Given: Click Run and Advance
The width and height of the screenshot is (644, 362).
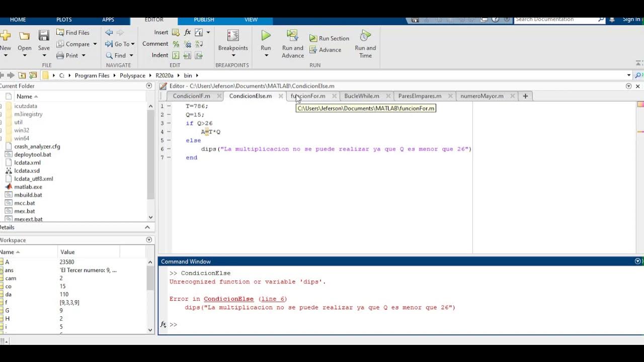Looking at the screenshot, I should (293, 44).
